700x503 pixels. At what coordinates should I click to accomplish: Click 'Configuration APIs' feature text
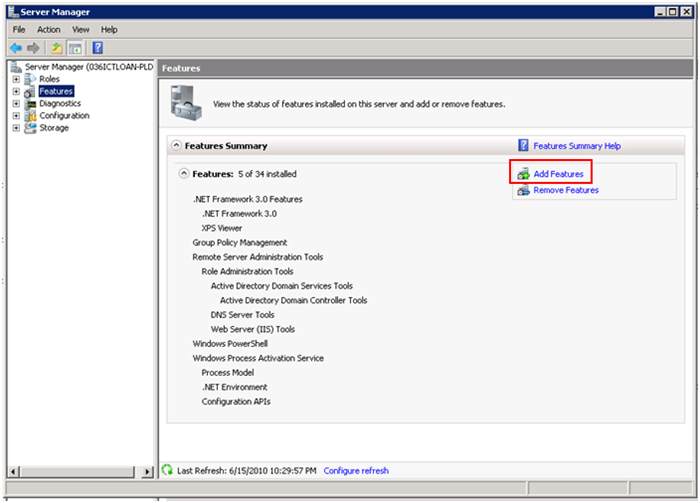click(236, 402)
